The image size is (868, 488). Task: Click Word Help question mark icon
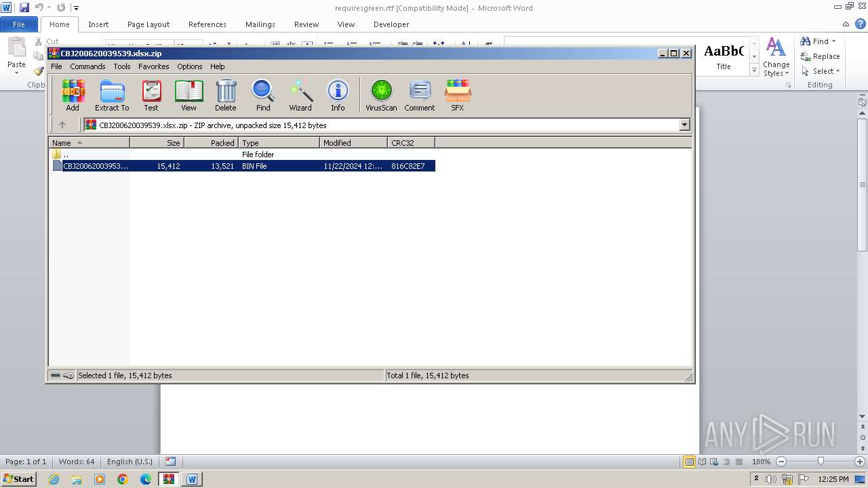coord(861,24)
